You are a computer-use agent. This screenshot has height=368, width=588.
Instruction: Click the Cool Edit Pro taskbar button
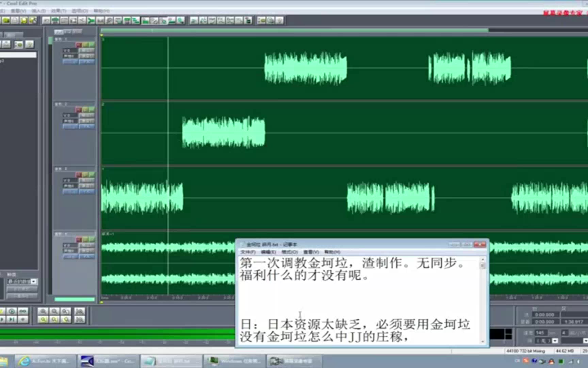coord(108,361)
